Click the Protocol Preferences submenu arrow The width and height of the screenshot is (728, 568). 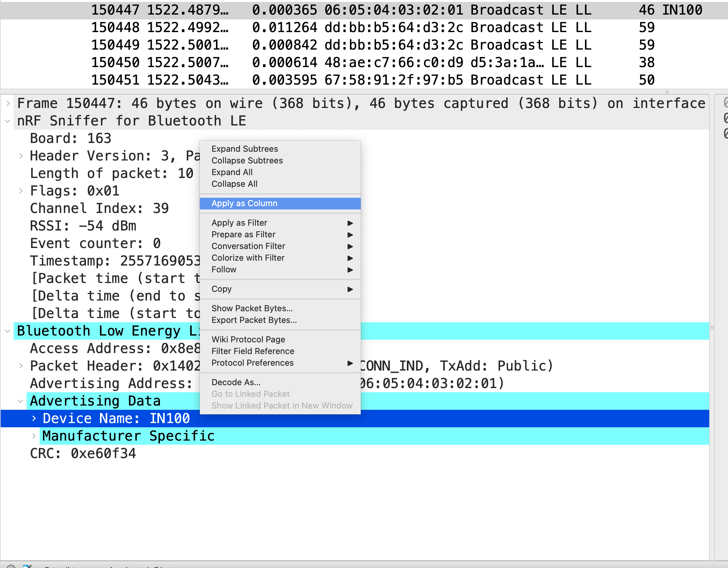pos(350,363)
